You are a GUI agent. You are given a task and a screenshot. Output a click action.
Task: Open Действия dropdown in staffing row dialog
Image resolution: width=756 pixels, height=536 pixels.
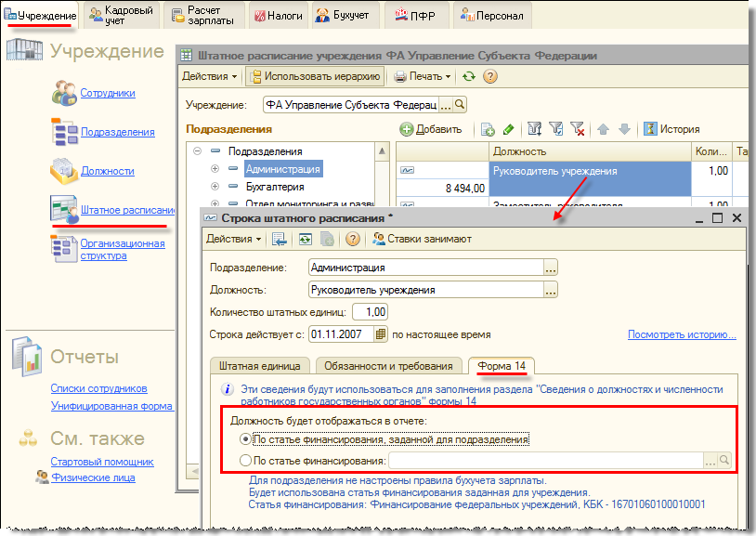point(233,239)
